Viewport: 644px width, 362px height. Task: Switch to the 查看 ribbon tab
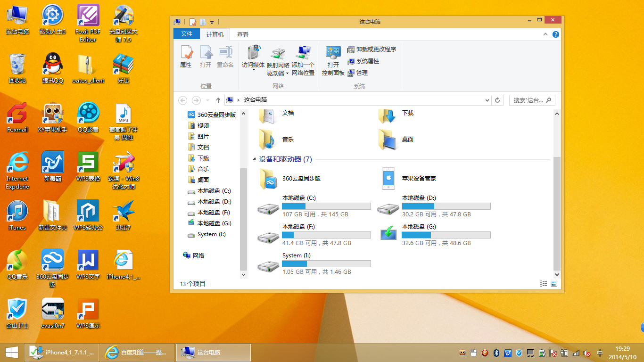click(x=243, y=35)
